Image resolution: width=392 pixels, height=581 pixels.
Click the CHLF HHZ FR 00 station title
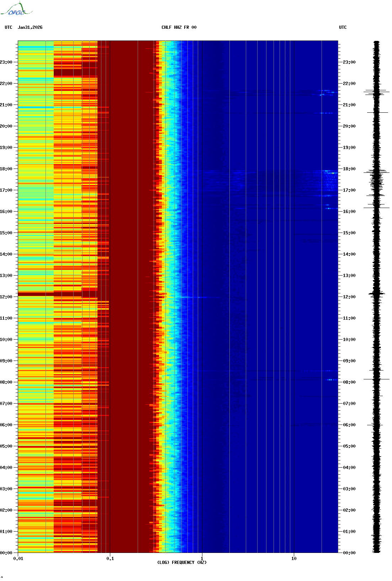[179, 27]
